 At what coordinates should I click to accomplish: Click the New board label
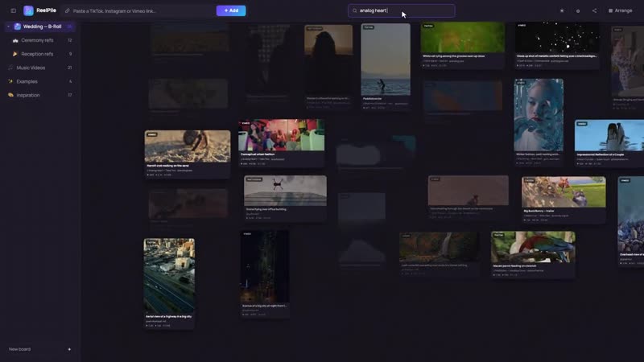(x=19, y=349)
